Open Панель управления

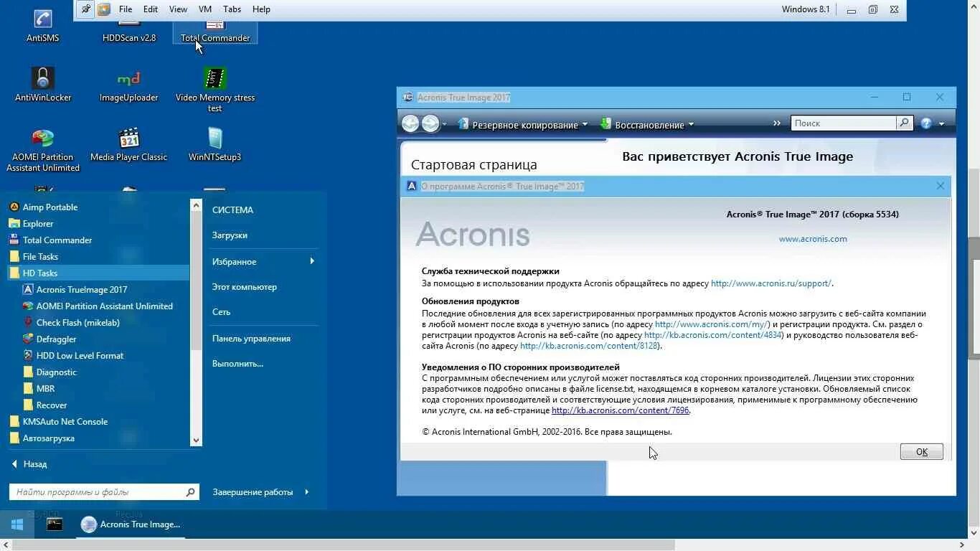(x=251, y=339)
